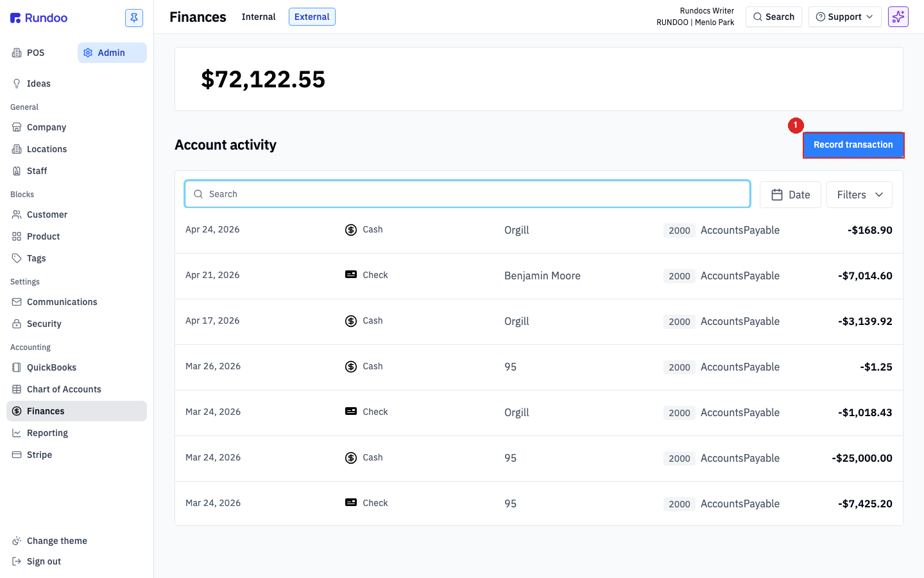This screenshot has width=924, height=578.
Task: Click the $72,122.55 balance
Action: pyautogui.click(x=263, y=79)
